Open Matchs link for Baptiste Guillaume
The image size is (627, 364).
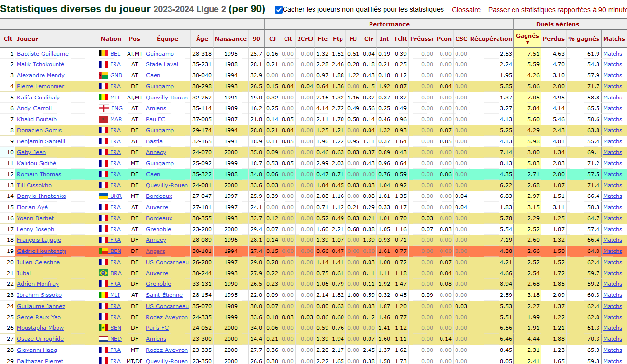click(x=613, y=54)
